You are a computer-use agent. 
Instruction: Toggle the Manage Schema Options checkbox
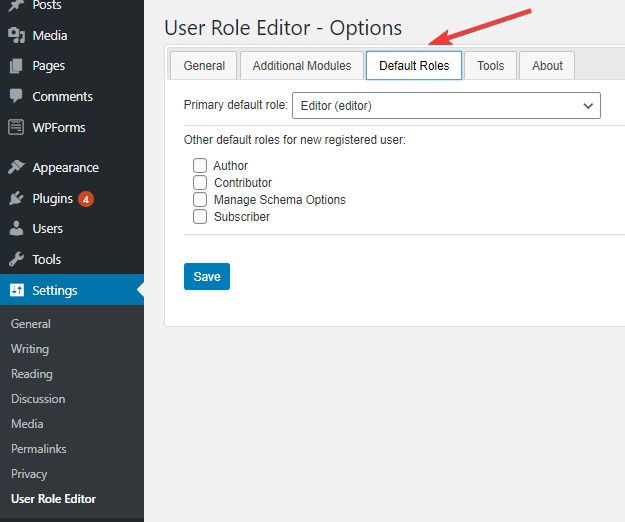pyautogui.click(x=200, y=200)
